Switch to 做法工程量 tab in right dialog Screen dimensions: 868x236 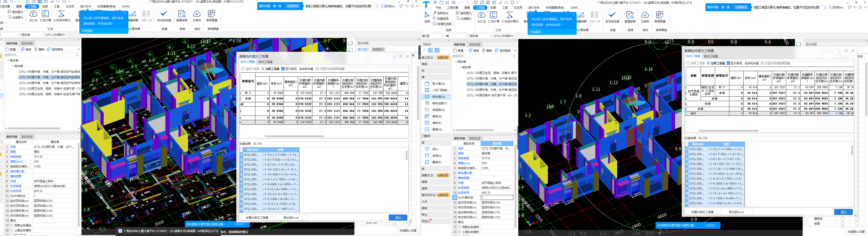(x=711, y=56)
